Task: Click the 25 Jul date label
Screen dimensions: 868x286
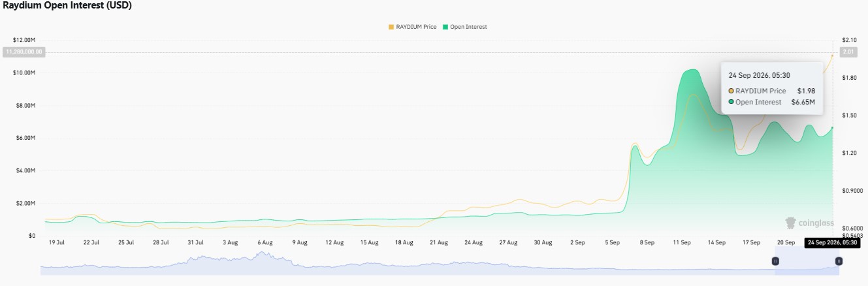Action: tap(126, 242)
